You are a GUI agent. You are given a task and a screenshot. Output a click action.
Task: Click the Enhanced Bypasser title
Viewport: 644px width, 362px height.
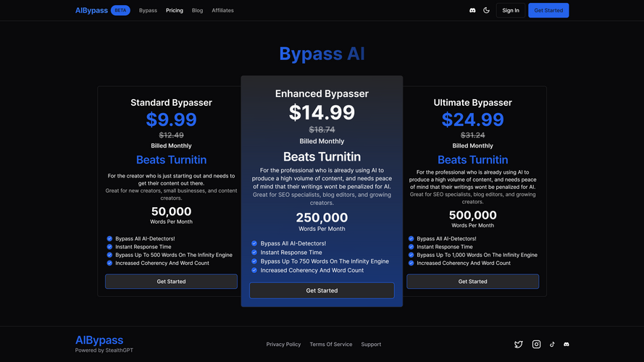coord(322,93)
